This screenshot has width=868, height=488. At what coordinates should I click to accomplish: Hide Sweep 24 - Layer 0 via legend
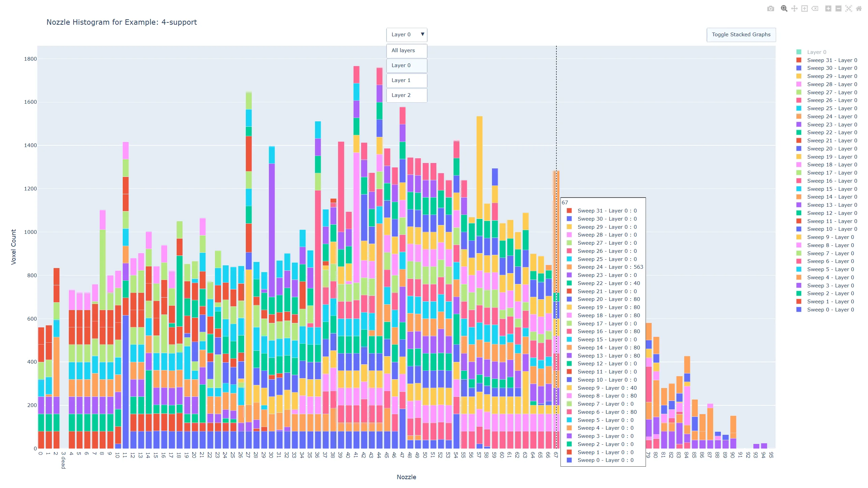coord(832,116)
